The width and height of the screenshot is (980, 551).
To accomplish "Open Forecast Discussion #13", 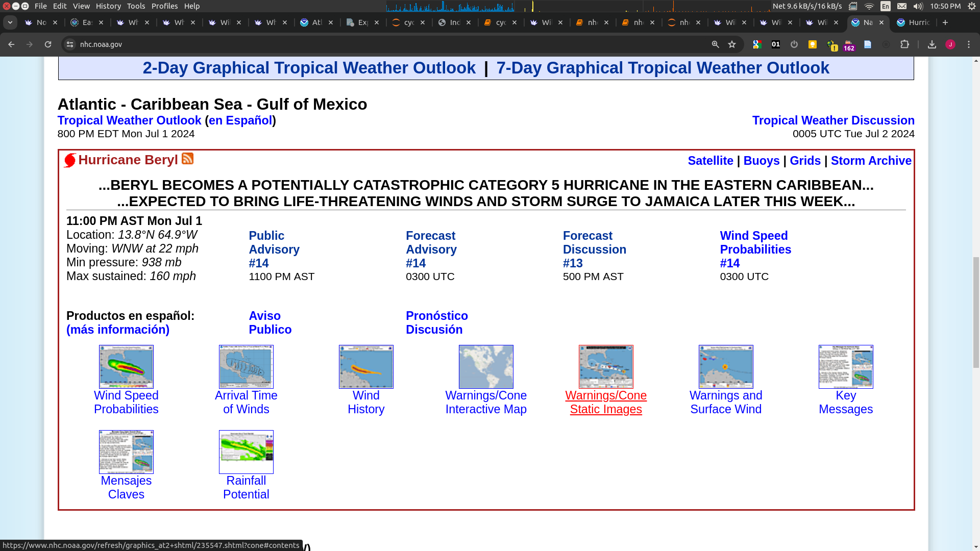I will pos(595,249).
